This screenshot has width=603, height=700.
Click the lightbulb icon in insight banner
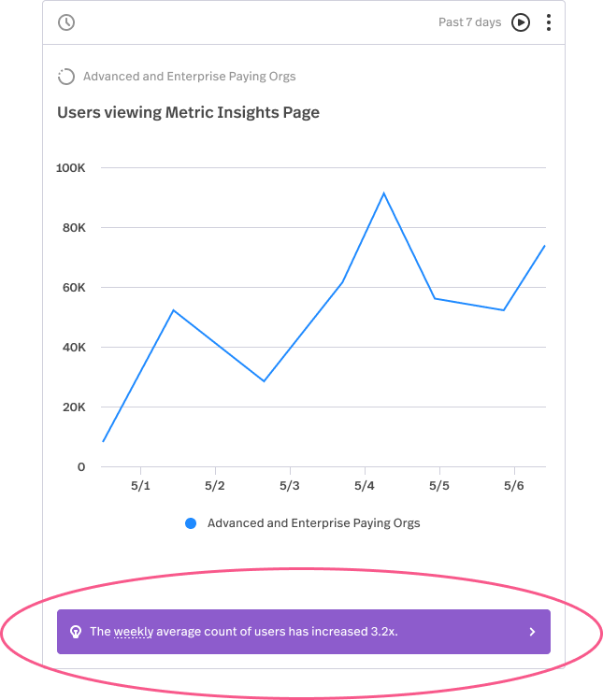76,632
